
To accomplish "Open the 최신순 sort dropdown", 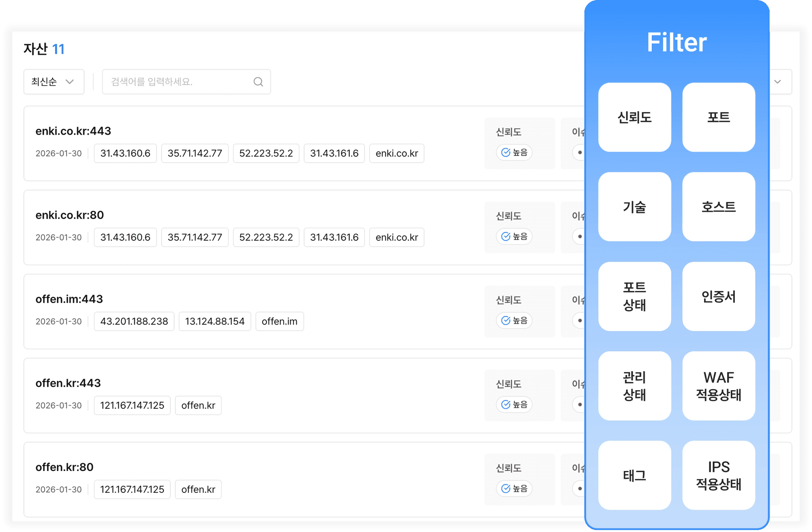I will click(x=54, y=82).
